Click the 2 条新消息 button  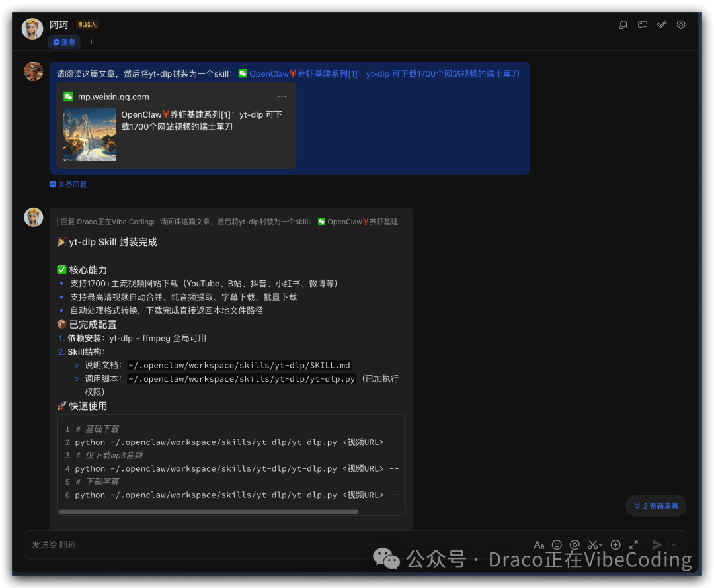coord(656,505)
